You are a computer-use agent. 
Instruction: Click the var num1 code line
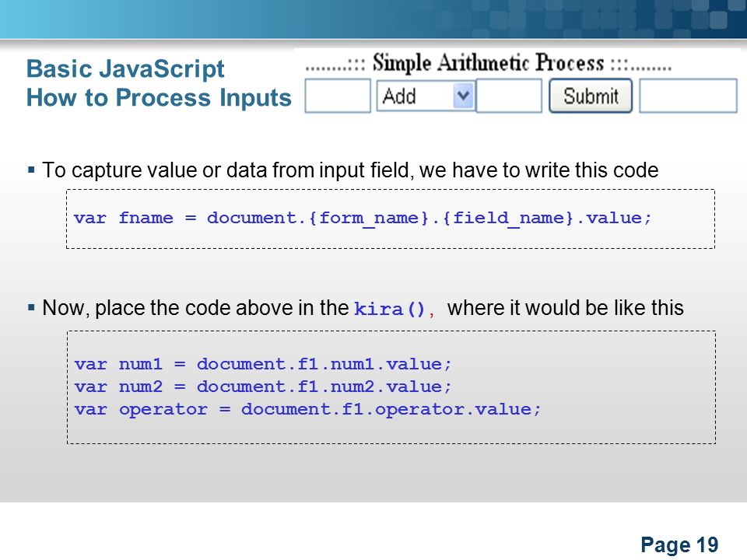pos(263,364)
